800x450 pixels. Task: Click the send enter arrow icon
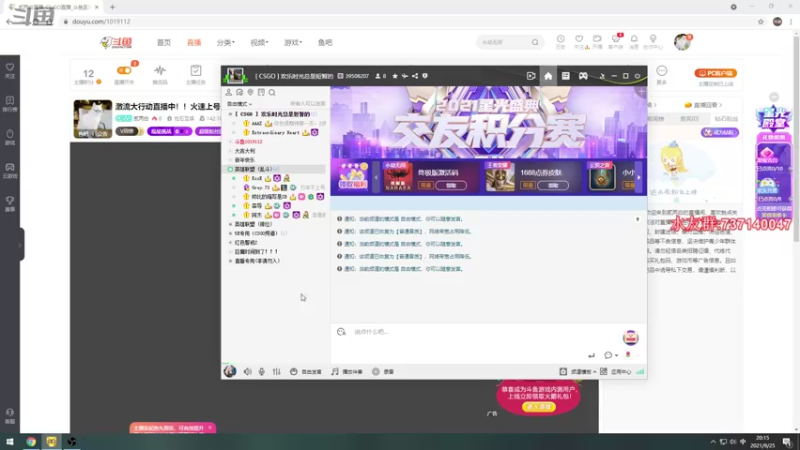pyautogui.click(x=591, y=355)
